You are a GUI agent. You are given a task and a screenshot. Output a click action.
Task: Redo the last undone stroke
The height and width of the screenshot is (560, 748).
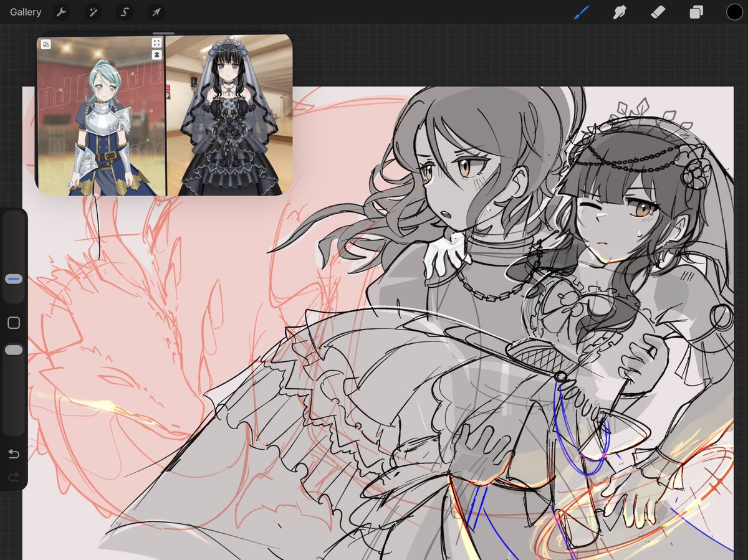point(14,477)
